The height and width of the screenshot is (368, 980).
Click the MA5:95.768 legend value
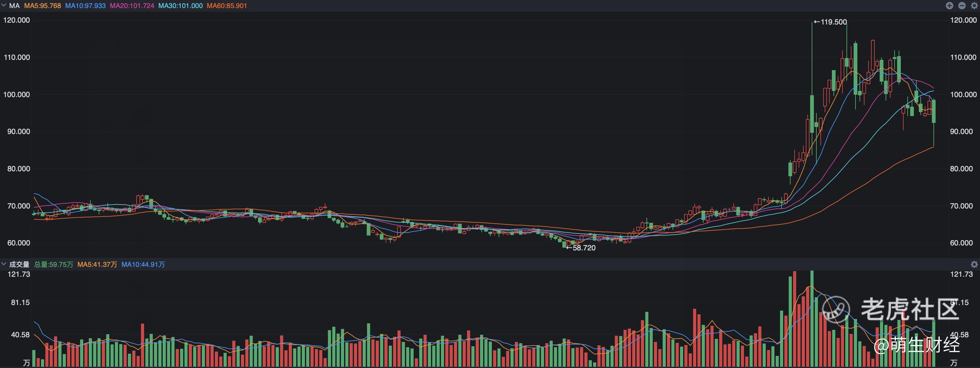pyautogui.click(x=42, y=6)
